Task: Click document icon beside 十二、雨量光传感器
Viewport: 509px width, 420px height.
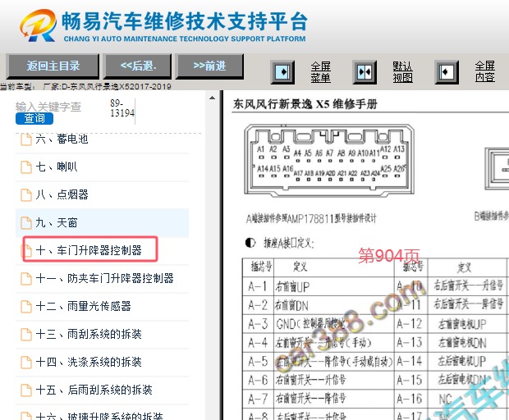Action: click(26, 307)
